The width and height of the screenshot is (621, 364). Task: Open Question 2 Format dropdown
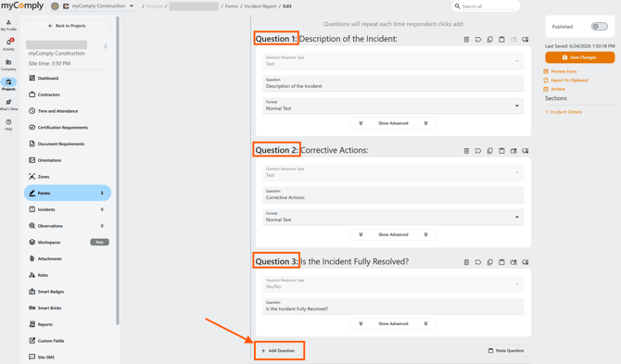point(393,217)
